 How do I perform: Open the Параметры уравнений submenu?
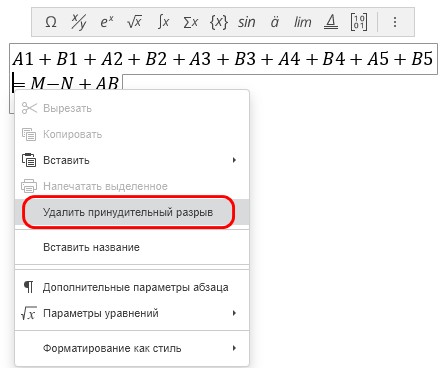(x=132, y=313)
